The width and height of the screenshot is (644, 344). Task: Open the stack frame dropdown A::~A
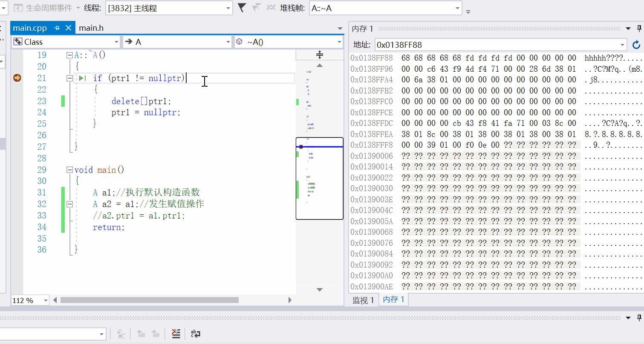pyautogui.click(x=457, y=8)
